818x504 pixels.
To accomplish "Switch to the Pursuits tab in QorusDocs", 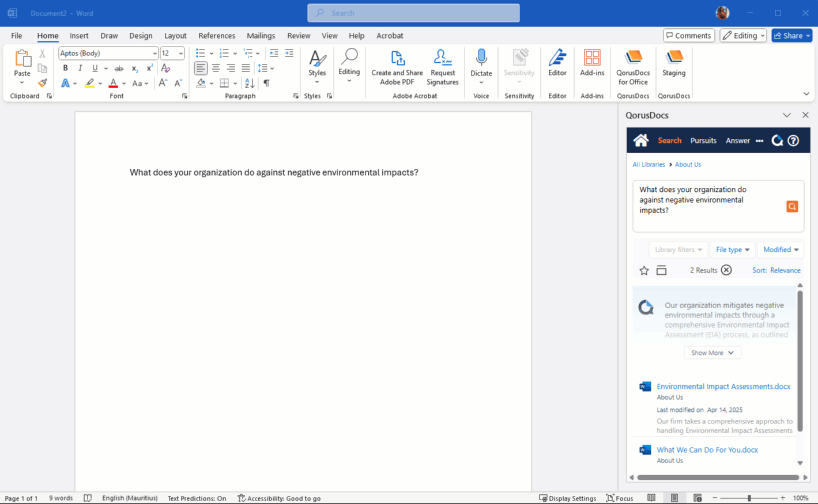I will click(x=703, y=141).
